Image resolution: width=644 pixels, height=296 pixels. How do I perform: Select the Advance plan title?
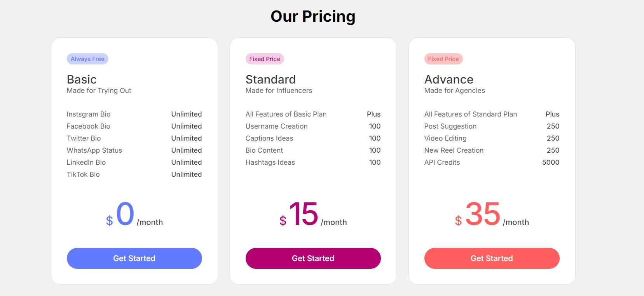click(x=449, y=80)
